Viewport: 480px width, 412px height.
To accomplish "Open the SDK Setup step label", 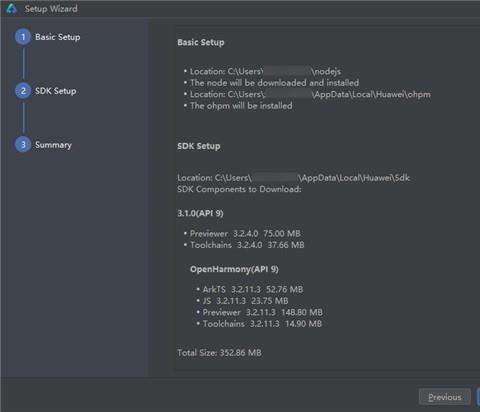I will coord(56,91).
